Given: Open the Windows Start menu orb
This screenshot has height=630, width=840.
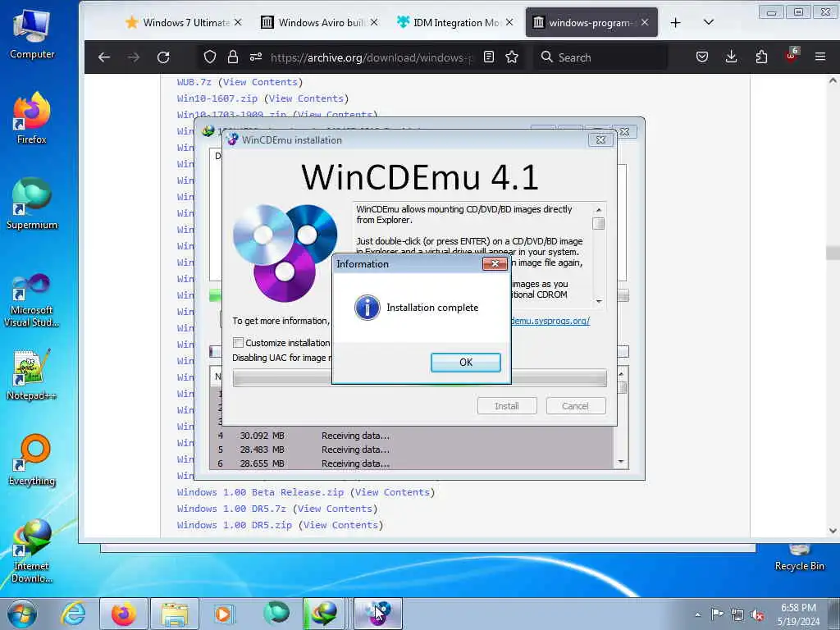Looking at the screenshot, I should point(22,614).
